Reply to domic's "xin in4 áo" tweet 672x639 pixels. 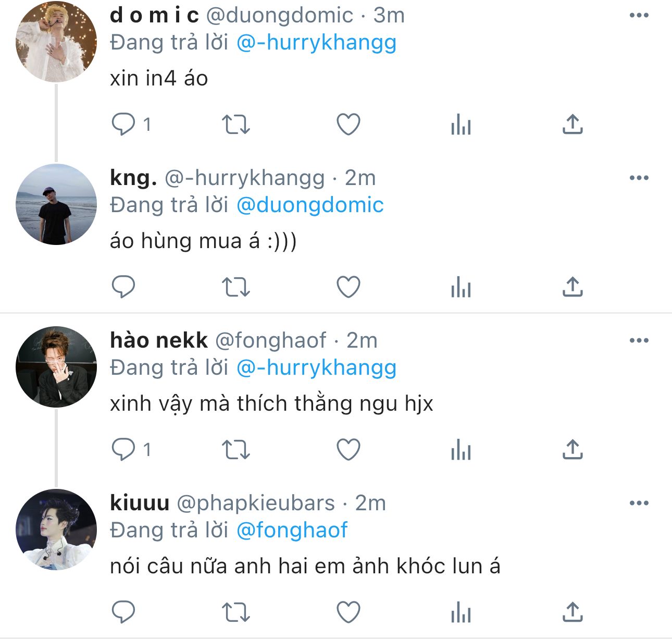123,125
